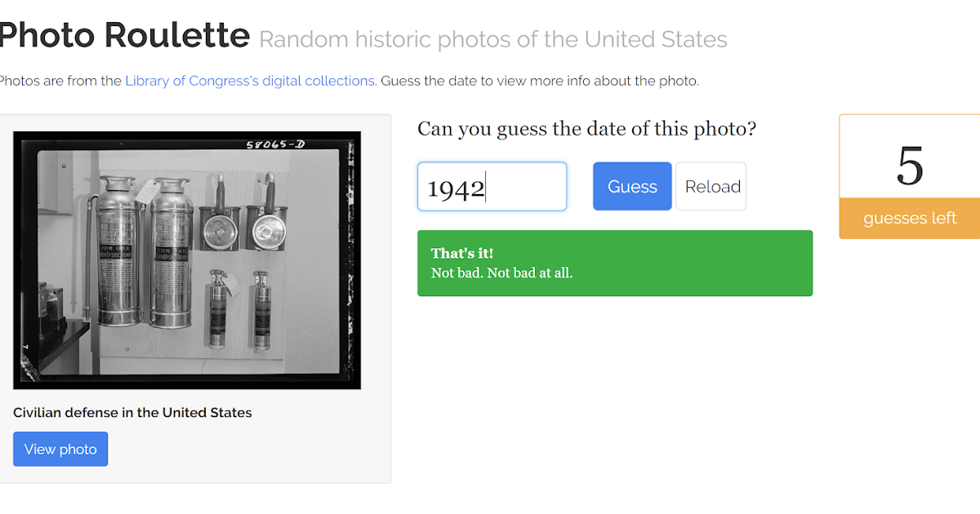980x514 pixels.
Task: Open the View photo button
Action: click(60, 449)
